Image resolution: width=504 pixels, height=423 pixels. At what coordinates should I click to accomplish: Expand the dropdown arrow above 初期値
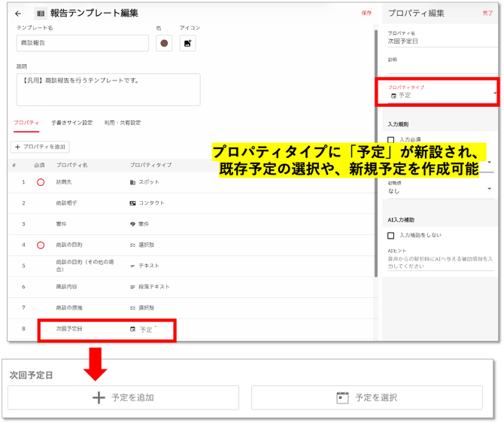489,162
